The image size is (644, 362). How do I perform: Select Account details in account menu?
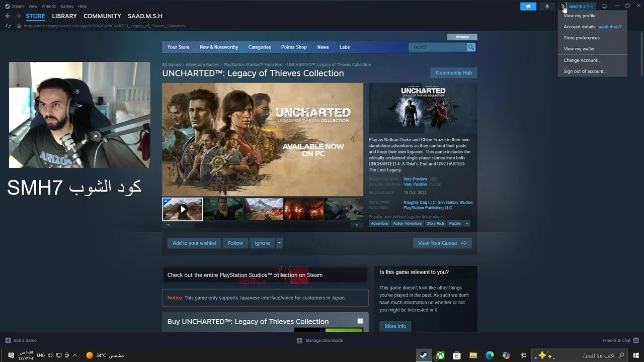[x=593, y=27]
